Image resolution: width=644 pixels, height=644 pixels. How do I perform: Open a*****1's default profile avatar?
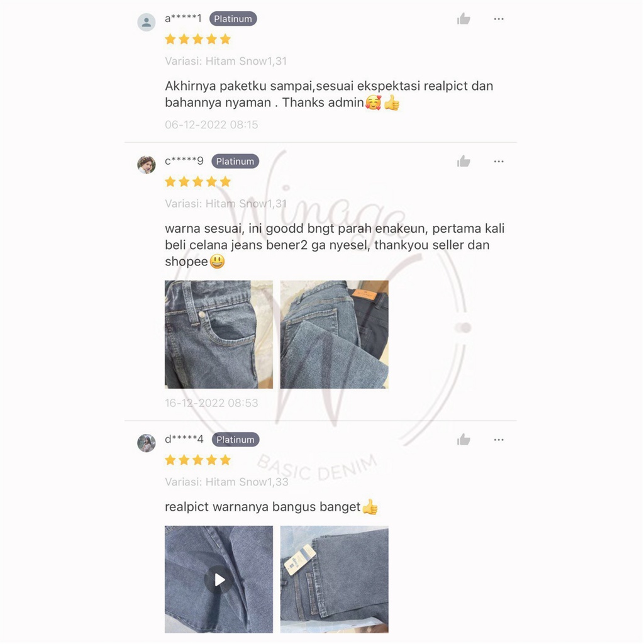[146, 22]
